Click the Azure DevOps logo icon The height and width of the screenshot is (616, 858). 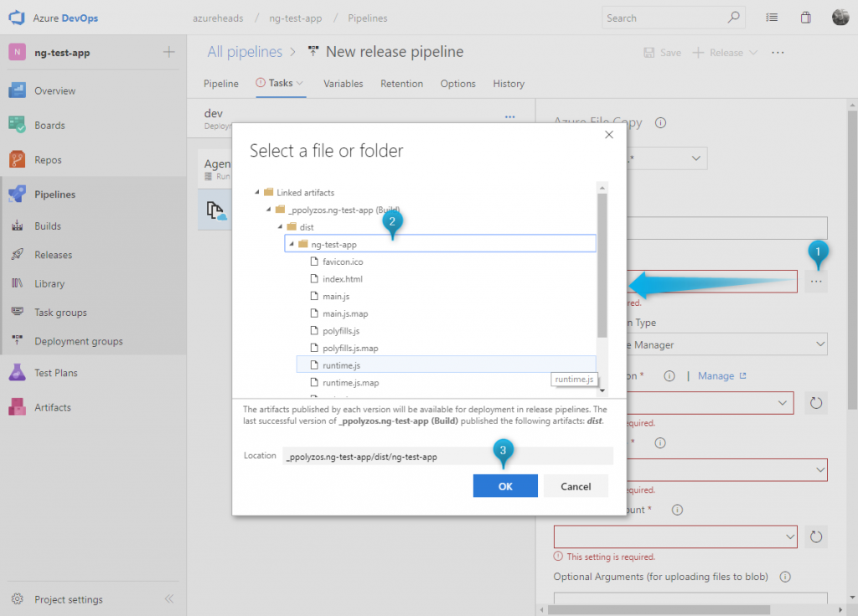(15, 18)
